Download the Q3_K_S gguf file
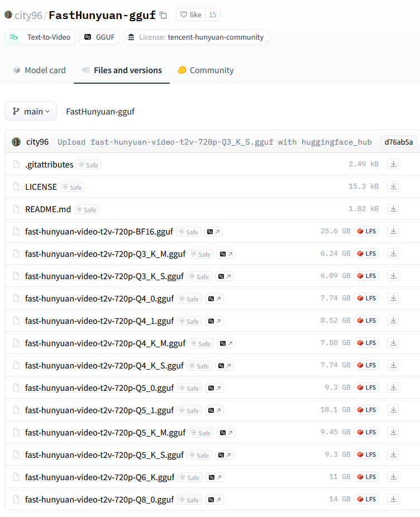420x517 pixels. [x=393, y=276]
